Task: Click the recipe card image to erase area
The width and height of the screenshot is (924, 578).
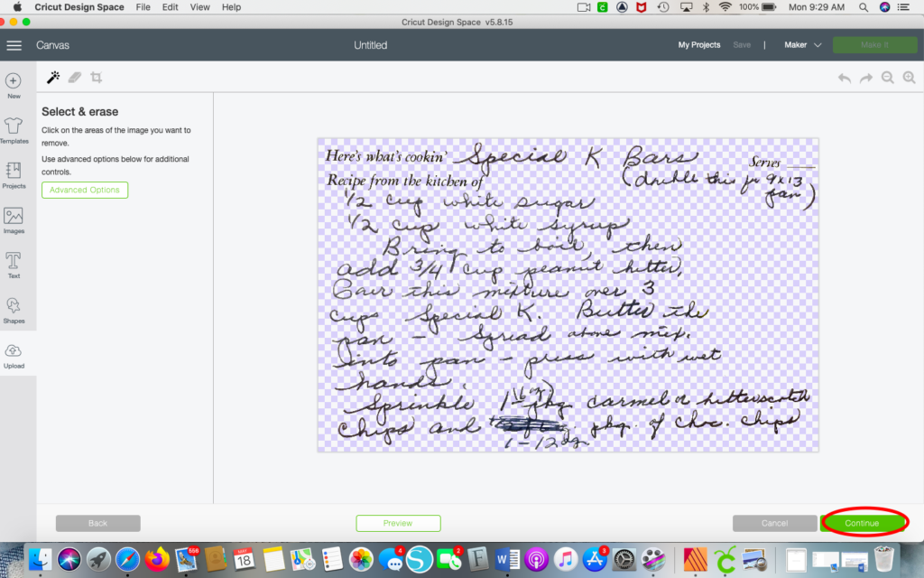Action: pos(568,295)
